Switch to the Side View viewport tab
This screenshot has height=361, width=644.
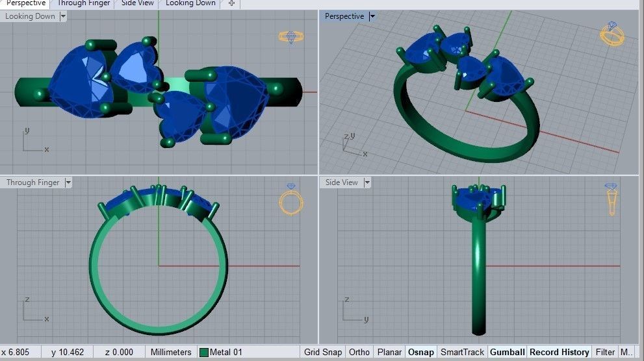137,3
